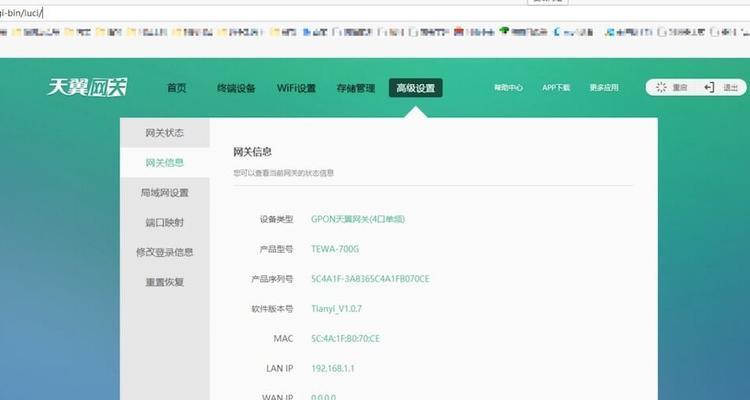Click the description text under 网关信息 heading
This screenshot has width=750, height=400.
(x=283, y=173)
